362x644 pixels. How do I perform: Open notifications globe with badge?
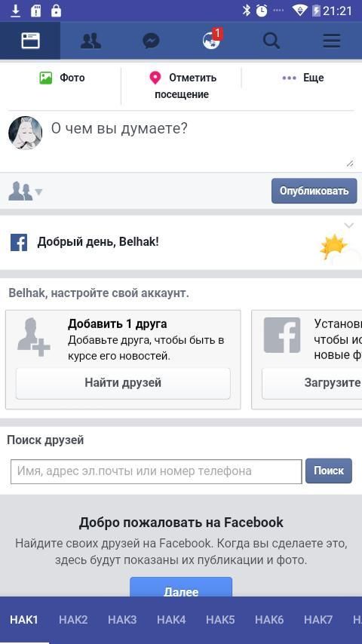click(212, 40)
